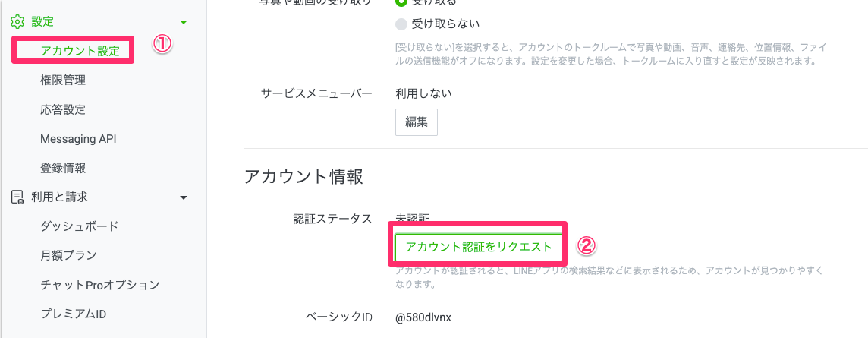Screen dimensions: 868x338
Task: Click 編集 for サービスメニューバー
Action: (416, 122)
